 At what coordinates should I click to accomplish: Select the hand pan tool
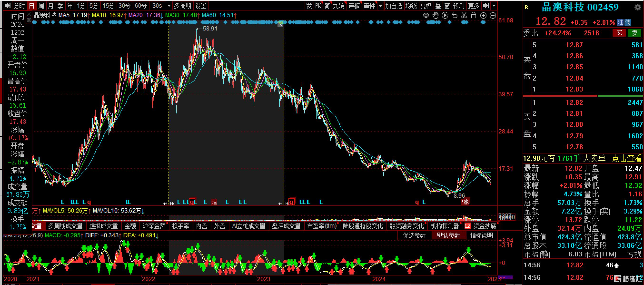(x=436, y=15)
